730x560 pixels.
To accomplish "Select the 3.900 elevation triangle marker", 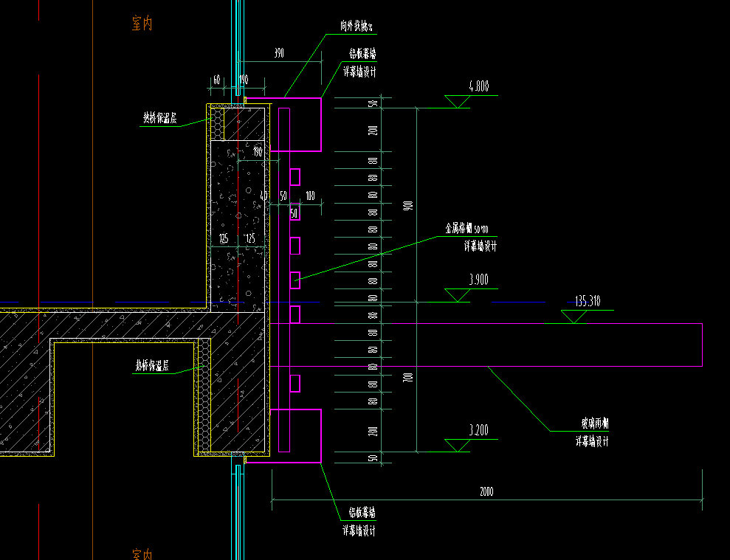I will point(457,295).
